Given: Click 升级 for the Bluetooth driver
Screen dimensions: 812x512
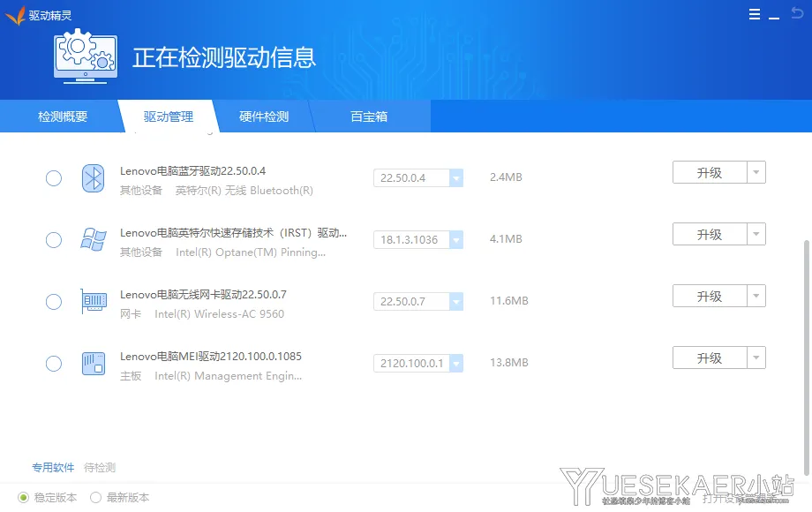Looking at the screenshot, I should click(710, 172).
